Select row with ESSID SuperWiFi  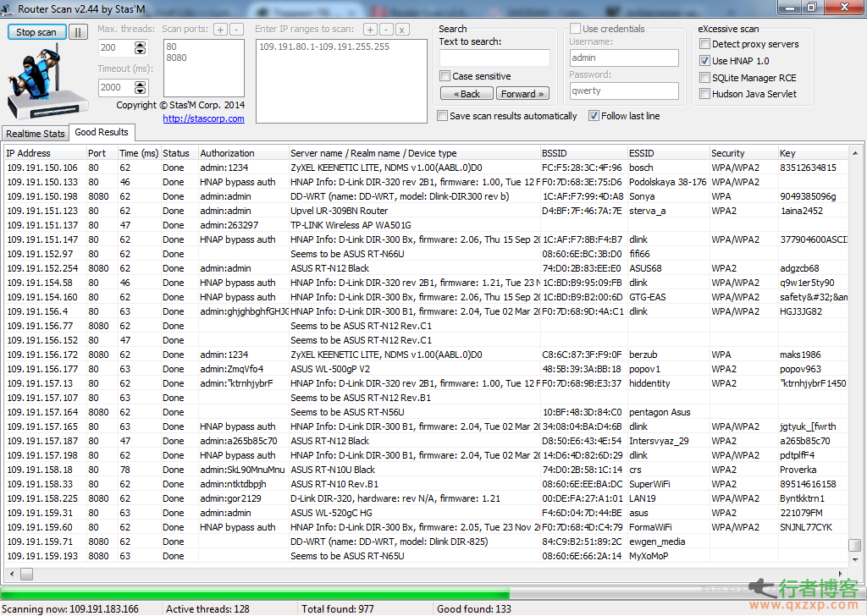pyautogui.click(x=427, y=483)
